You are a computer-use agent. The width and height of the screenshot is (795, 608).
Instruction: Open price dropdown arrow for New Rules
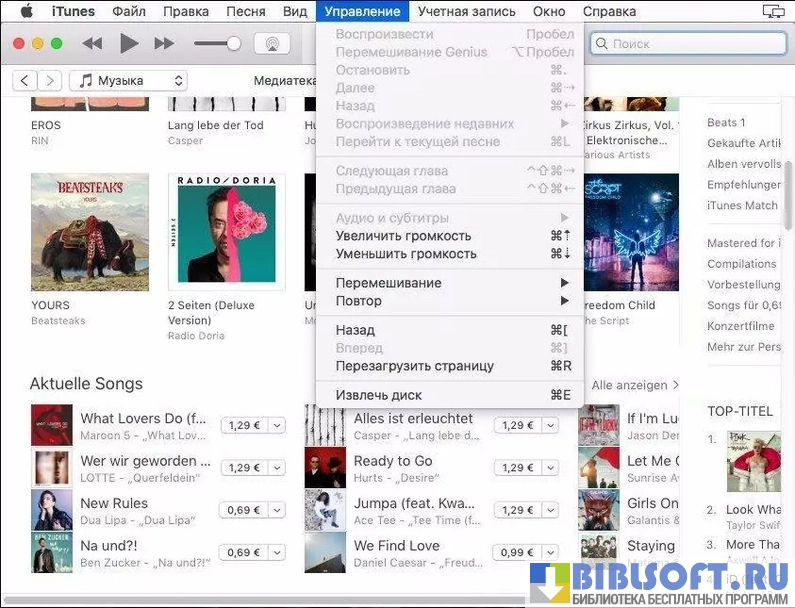point(277,510)
